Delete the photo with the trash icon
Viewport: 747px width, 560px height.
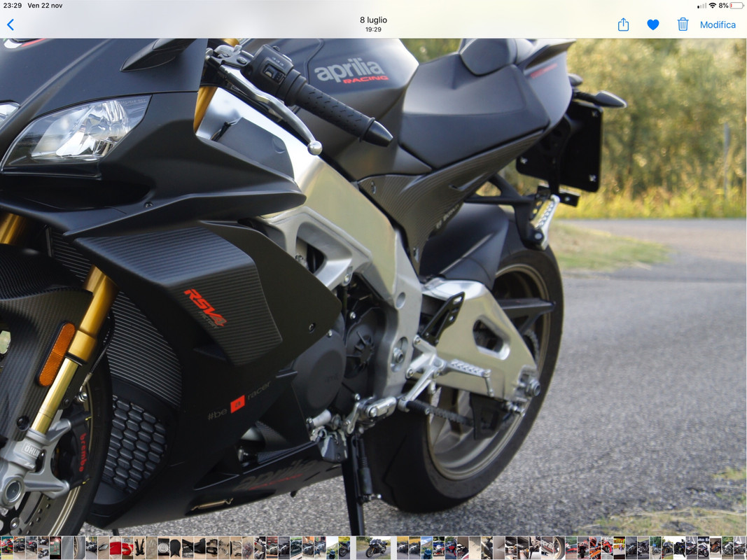coord(683,24)
